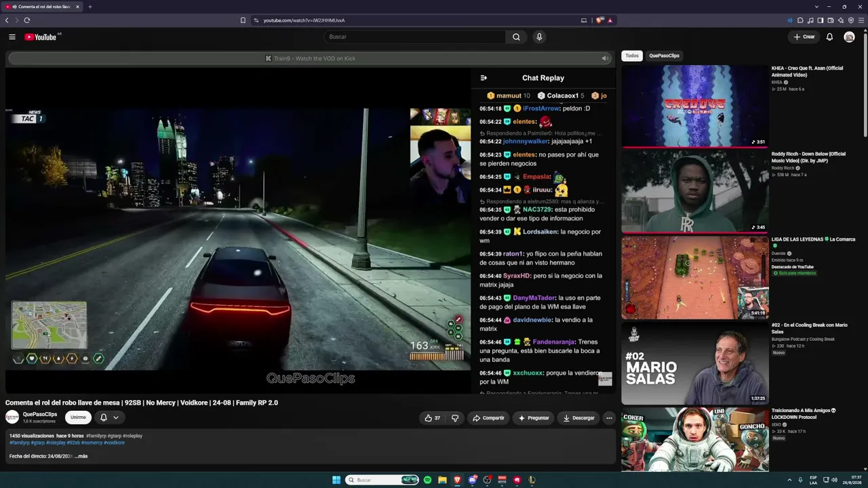The image size is (868, 488).
Task: Click the Train9 Watch the VOD on Kick banner
Action: (311, 58)
